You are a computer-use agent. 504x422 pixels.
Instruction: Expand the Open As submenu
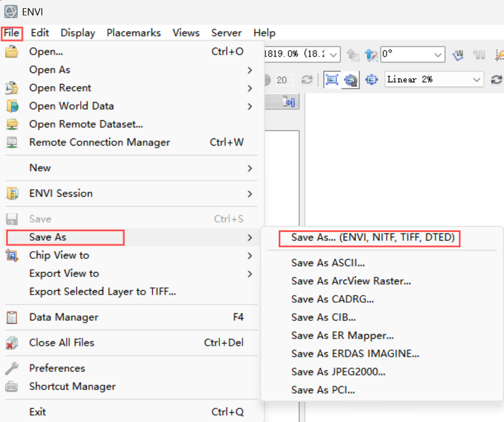pos(132,70)
